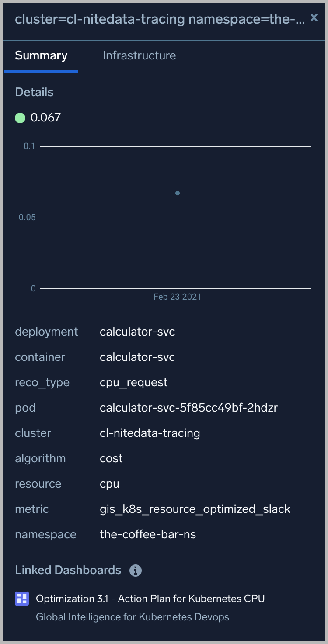
Task: Click the namespace value the-coffee-bar-ns
Action: (x=148, y=534)
